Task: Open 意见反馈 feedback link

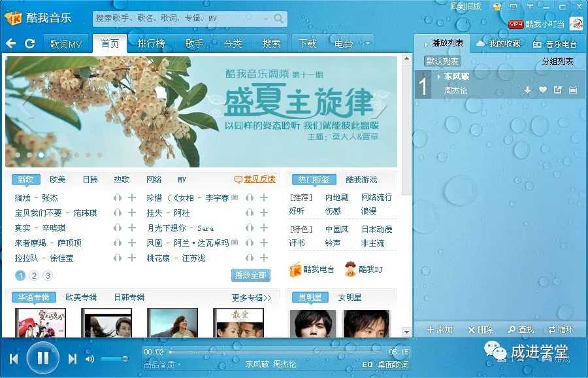Action: (255, 179)
